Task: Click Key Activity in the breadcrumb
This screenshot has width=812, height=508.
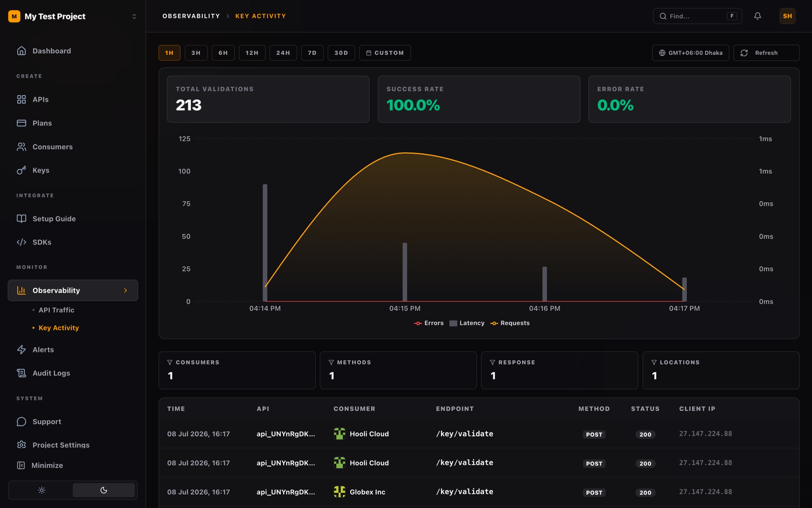Action: tap(261, 16)
